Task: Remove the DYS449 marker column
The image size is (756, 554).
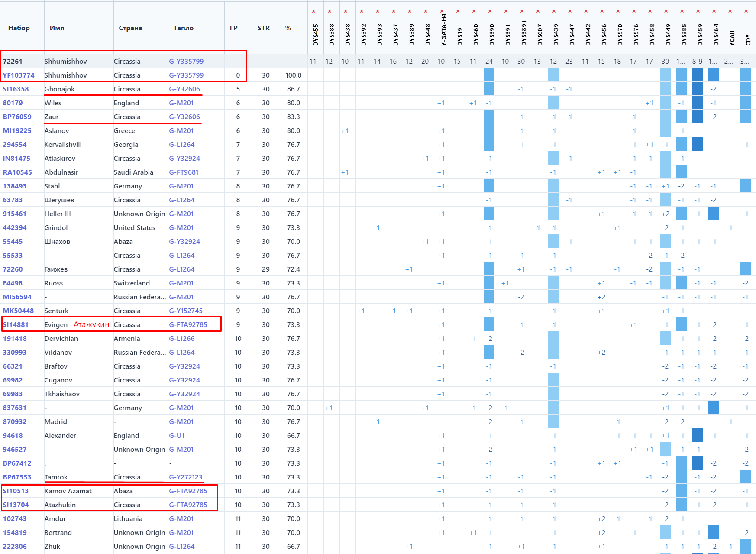Action: [666, 11]
